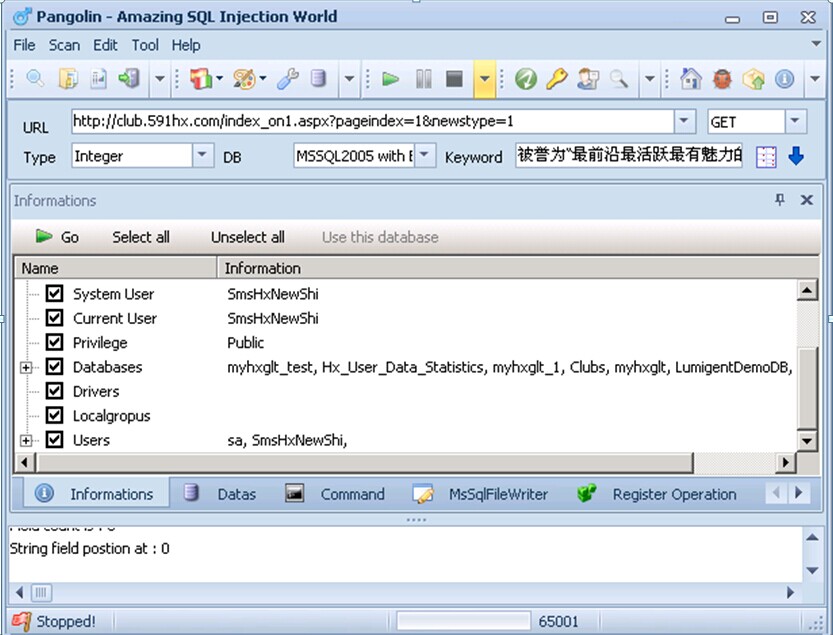Open the Edit menu

pyautogui.click(x=105, y=45)
